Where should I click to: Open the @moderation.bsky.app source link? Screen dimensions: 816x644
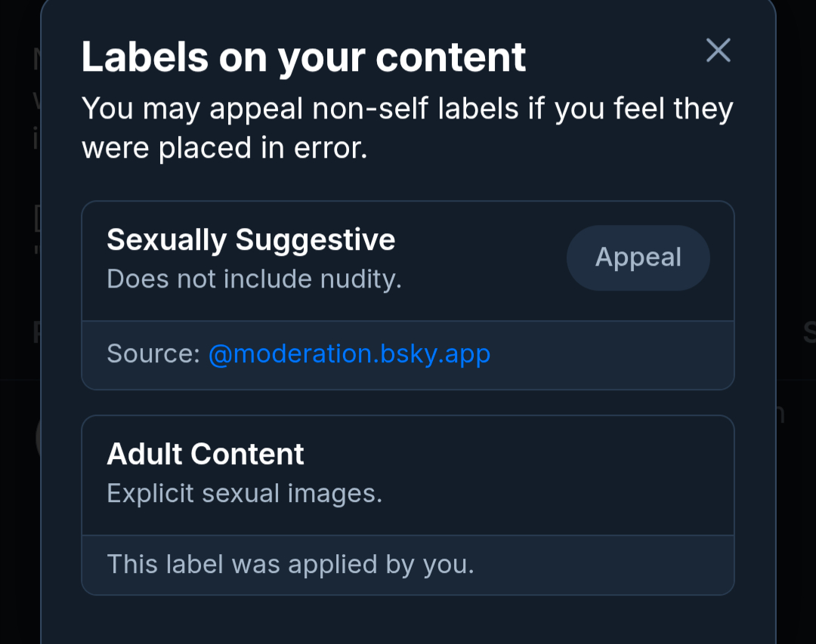coord(349,353)
